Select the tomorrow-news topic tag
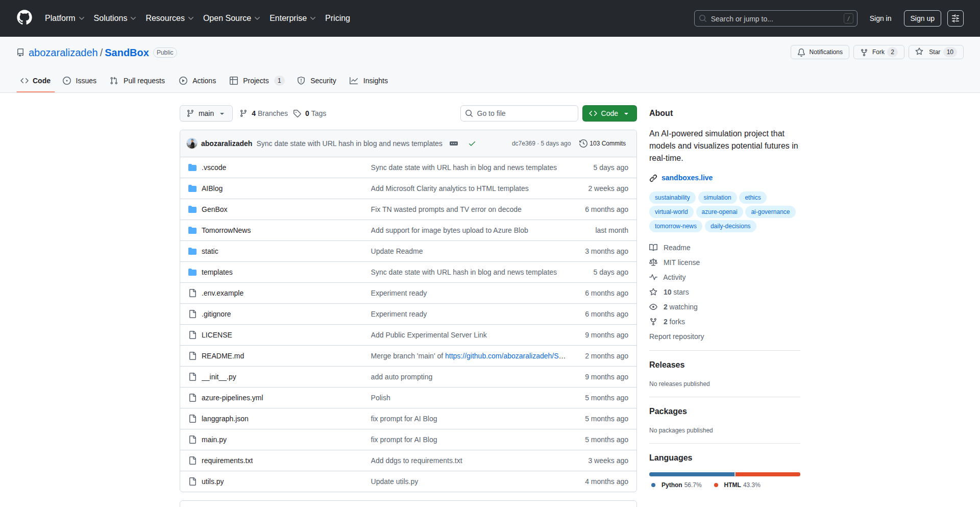This screenshot has height=507, width=980. tap(676, 226)
